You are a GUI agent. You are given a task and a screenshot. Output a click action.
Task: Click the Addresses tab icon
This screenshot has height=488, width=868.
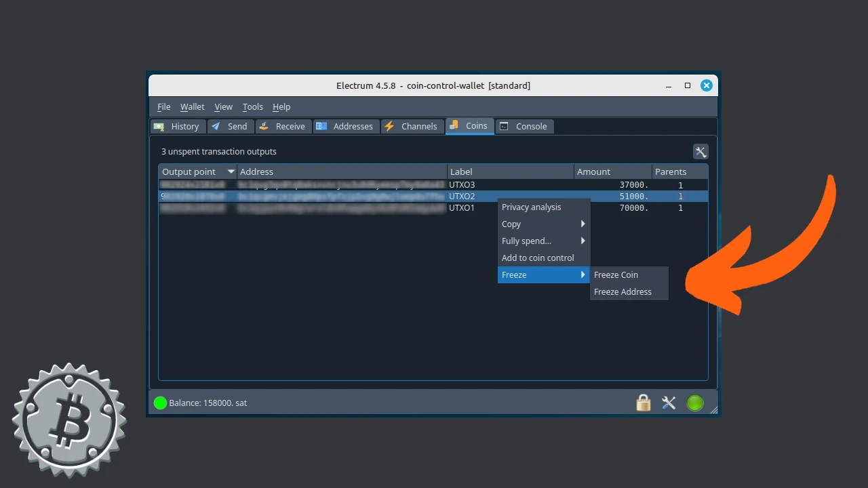click(x=321, y=126)
